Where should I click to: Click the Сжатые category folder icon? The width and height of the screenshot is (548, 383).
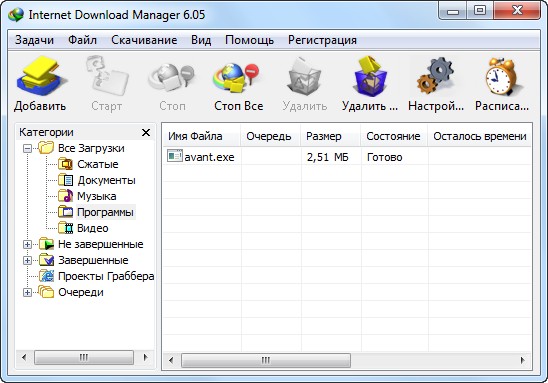coord(65,164)
